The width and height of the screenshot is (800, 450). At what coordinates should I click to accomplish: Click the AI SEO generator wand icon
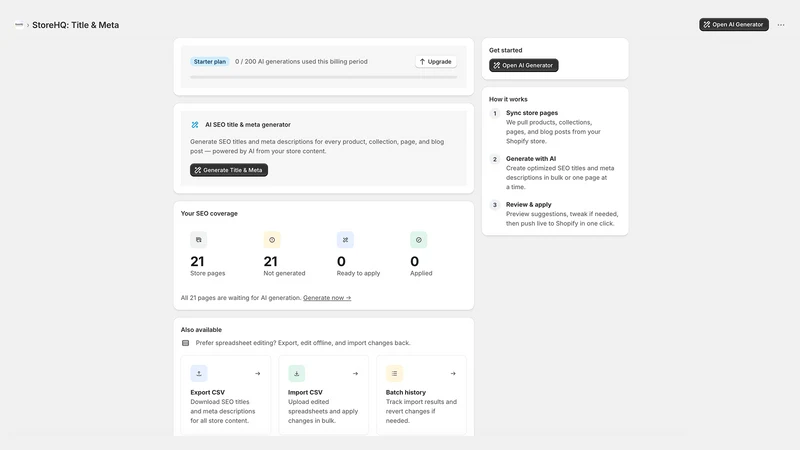click(195, 124)
